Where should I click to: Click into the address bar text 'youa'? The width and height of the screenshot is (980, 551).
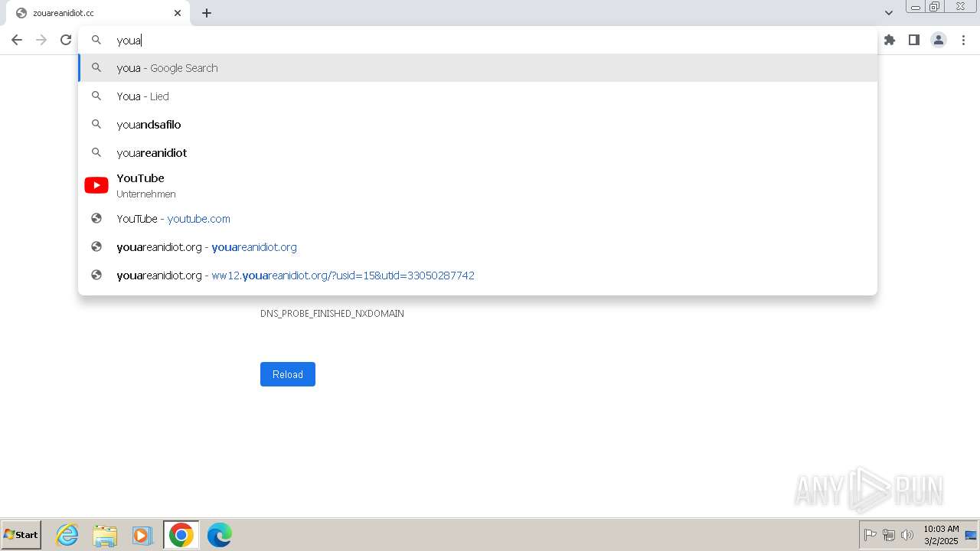[129, 41]
